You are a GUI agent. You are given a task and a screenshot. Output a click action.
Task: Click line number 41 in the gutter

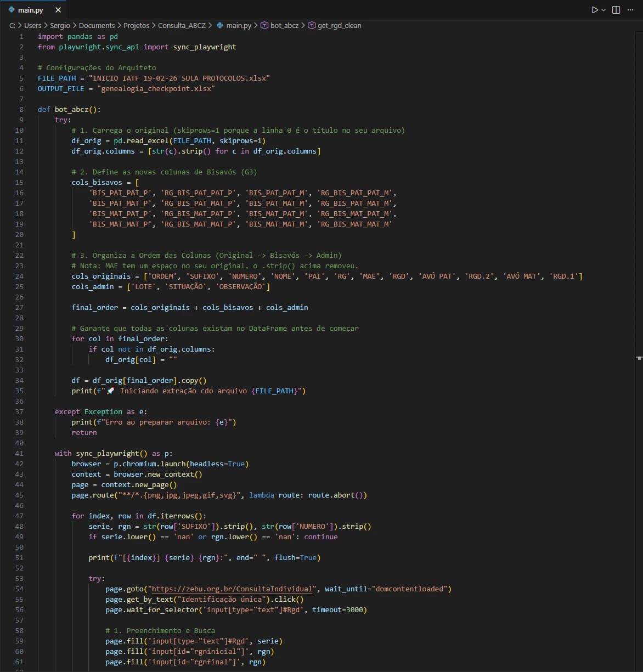pos(20,453)
